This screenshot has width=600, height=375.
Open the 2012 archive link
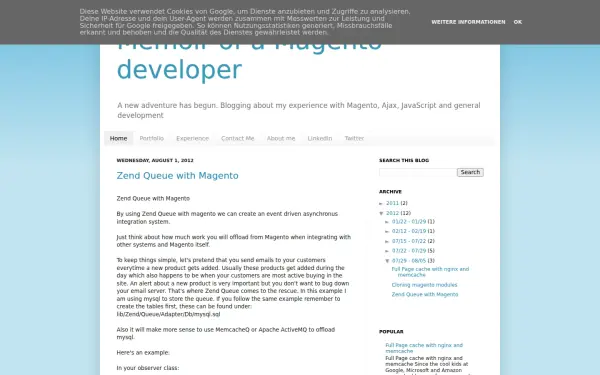pyautogui.click(x=392, y=213)
